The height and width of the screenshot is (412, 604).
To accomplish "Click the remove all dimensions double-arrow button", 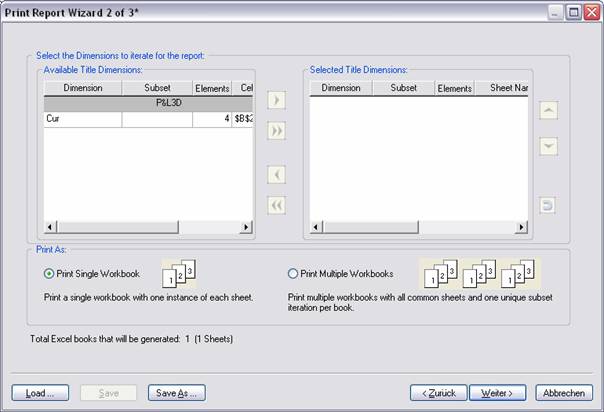I will click(x=277, y=205).
